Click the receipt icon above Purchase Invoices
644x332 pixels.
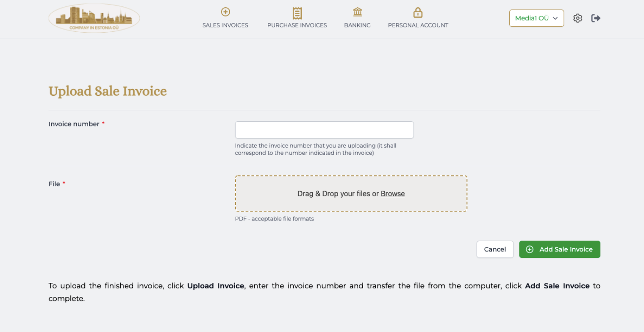pos(297,13)
